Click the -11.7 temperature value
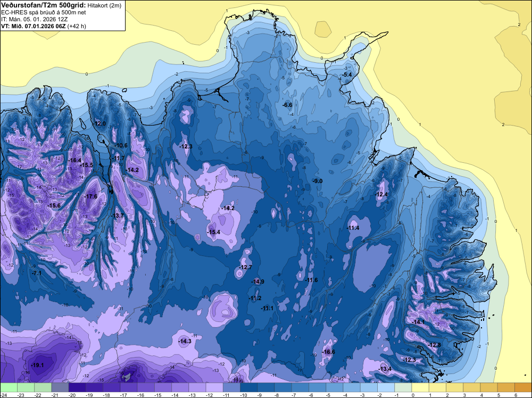This screenshot has width=532, height=398. pos(119,159)
